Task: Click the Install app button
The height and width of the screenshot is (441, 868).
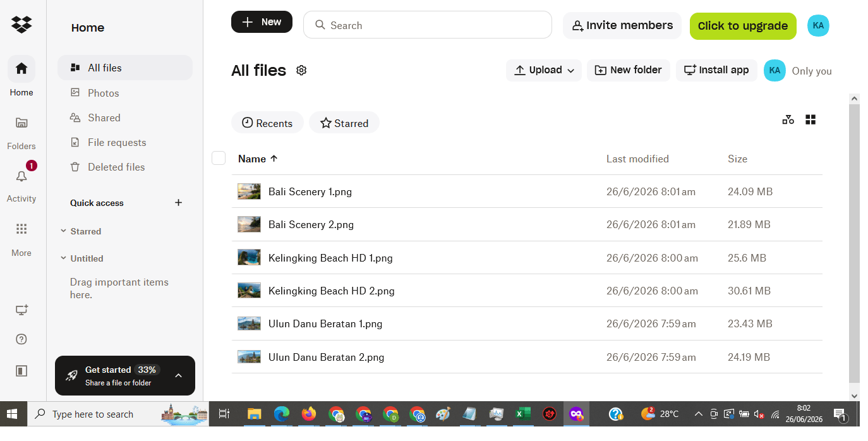Action: (x=716, y=70)
